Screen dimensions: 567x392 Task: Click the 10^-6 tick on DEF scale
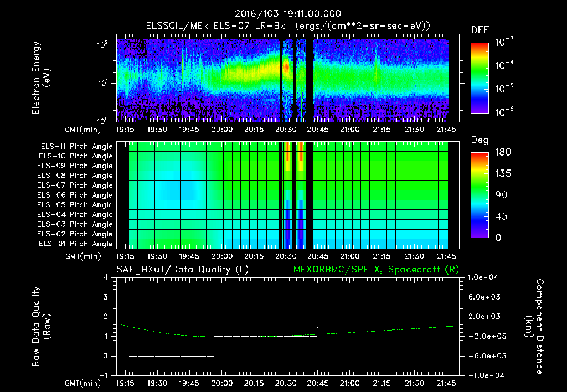[504, 112]
